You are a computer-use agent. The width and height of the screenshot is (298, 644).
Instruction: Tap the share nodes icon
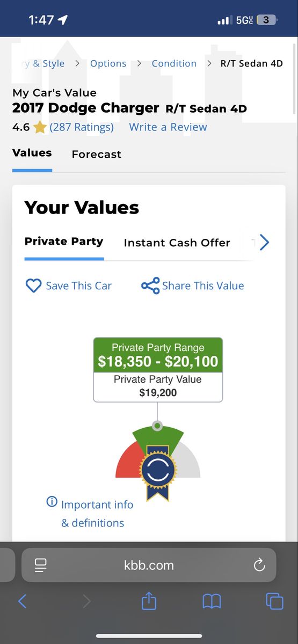(x=150, y=286)
